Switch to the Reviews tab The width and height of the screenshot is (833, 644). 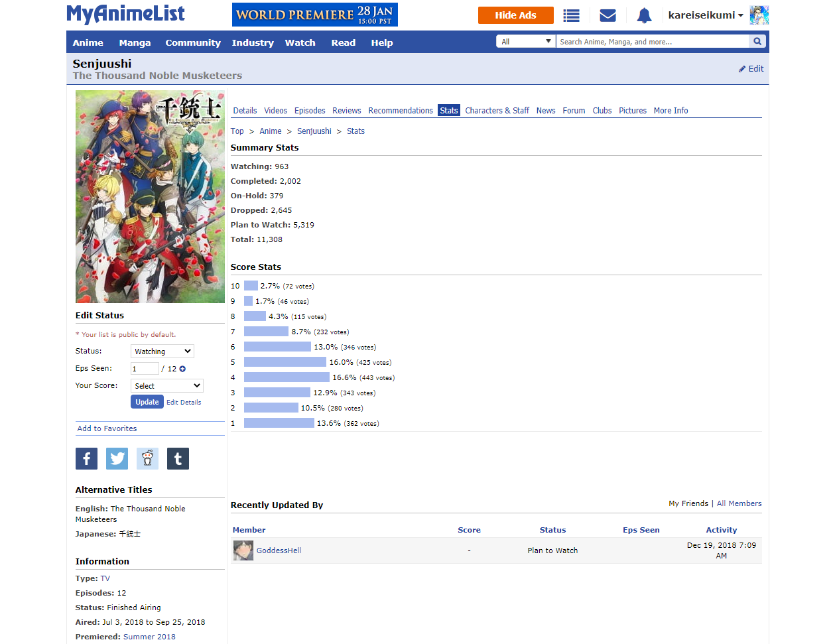347,111
